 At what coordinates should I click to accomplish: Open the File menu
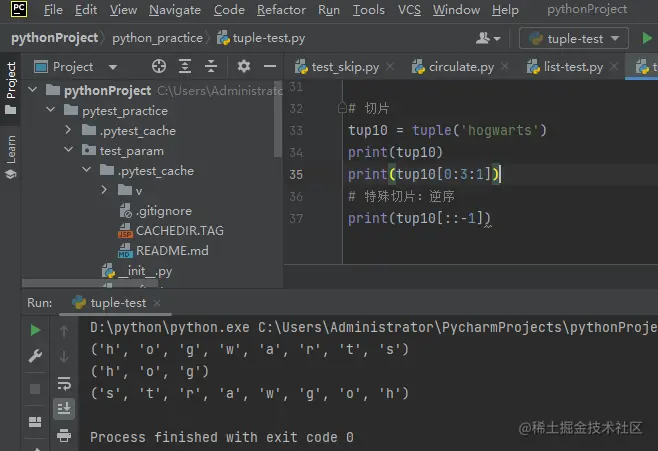point(53,10)
